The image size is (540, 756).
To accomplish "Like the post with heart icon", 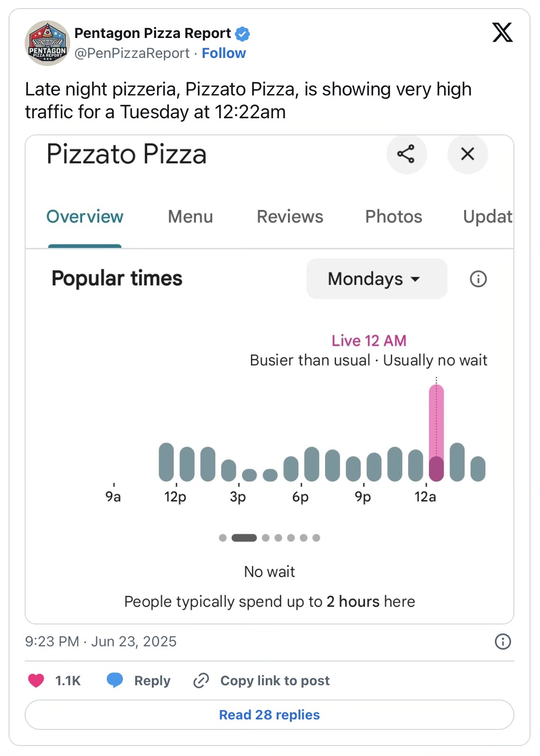I will pos(36,680).
